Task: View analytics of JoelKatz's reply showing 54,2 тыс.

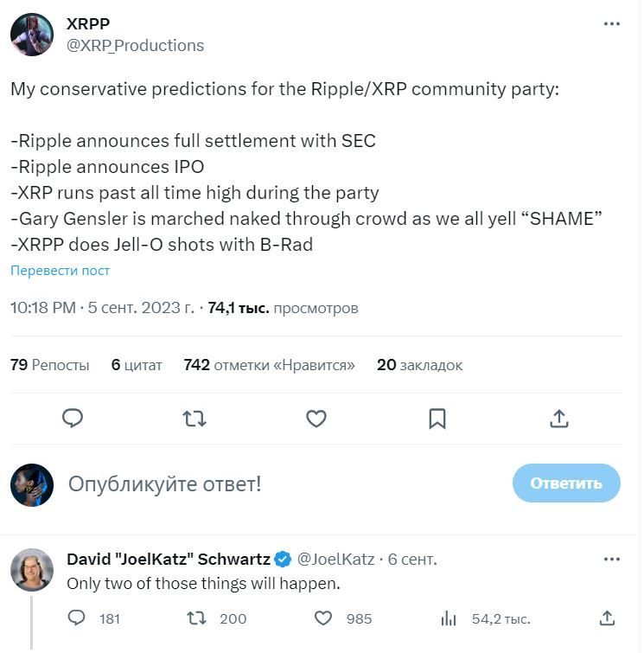Action: 449,618
